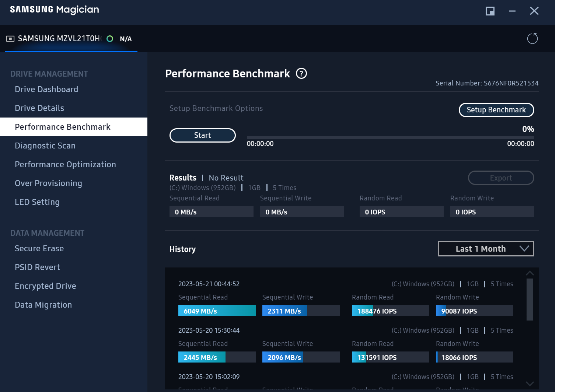The image size is (566, 392).
Task: Open Encrypted Drive page
Action: [x=45, y=286]
